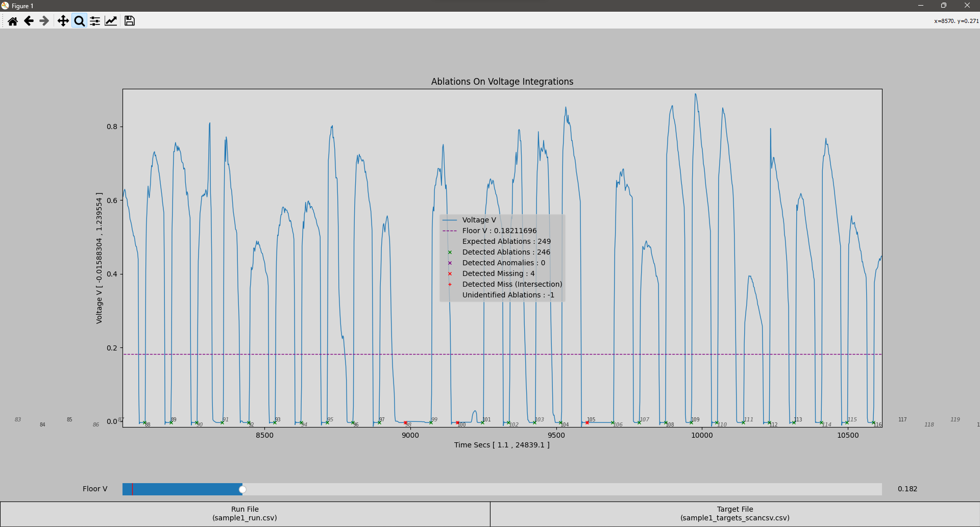Click the Unidentified Ablations : -1 legend text
This screenshot has width=980, height=527.
click(x=508, y=295)
